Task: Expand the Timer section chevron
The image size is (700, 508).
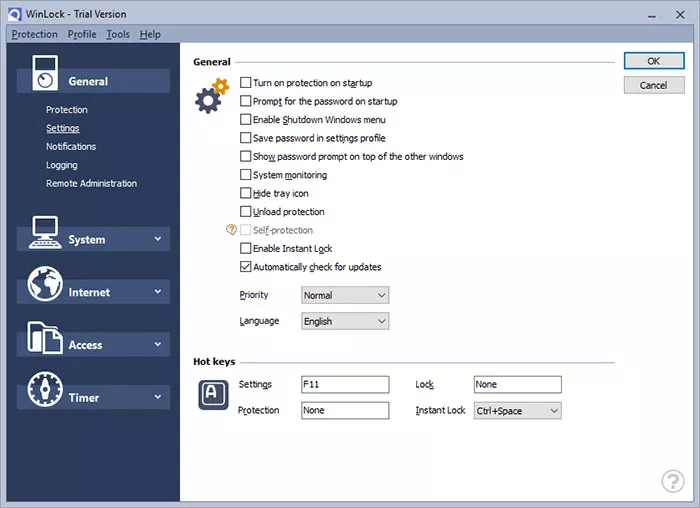Action: tap(158, 397)
